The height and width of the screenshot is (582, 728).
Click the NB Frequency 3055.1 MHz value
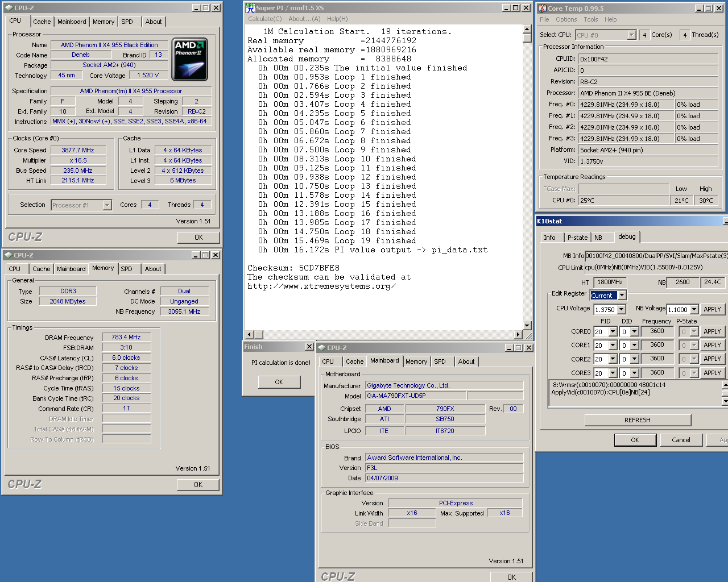(184, 311)
